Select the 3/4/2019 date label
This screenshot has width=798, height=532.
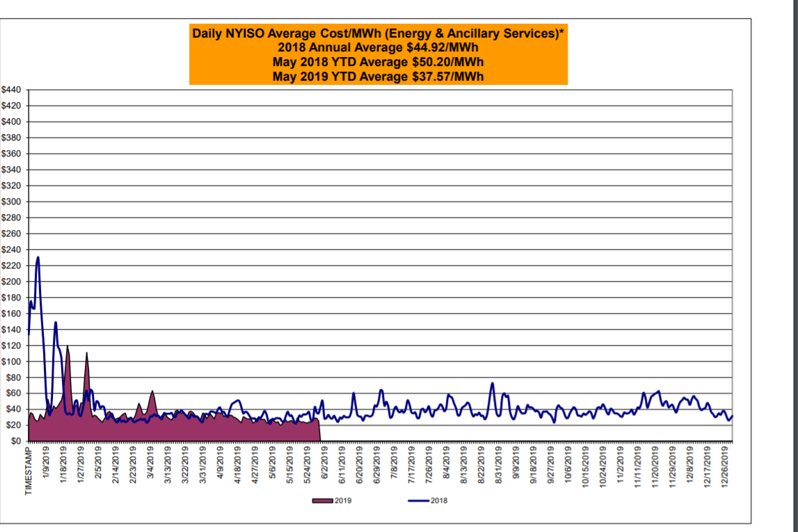(x=151, y=462)
